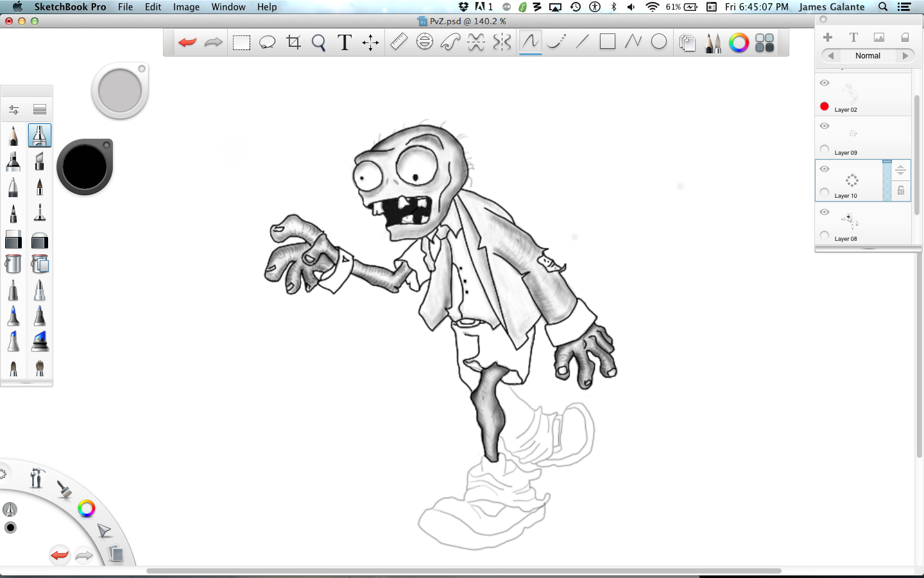Add an image layer in layer panel

click(x=879, y=37)
